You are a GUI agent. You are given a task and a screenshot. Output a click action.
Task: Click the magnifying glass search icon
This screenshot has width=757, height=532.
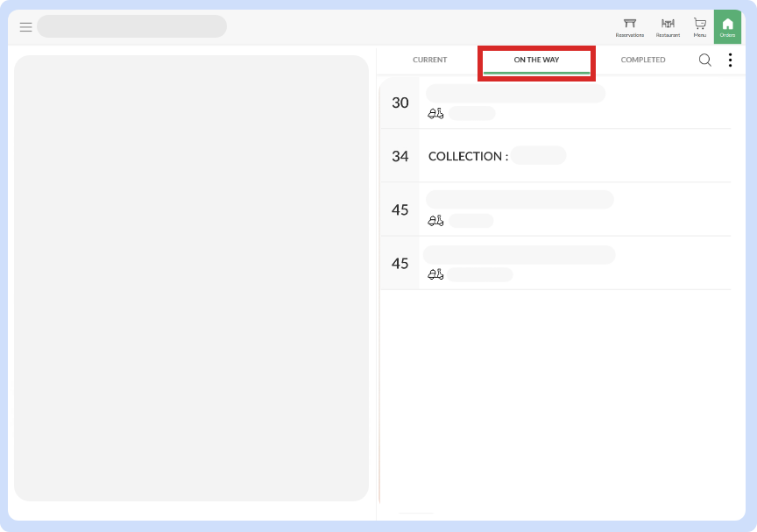705,60
